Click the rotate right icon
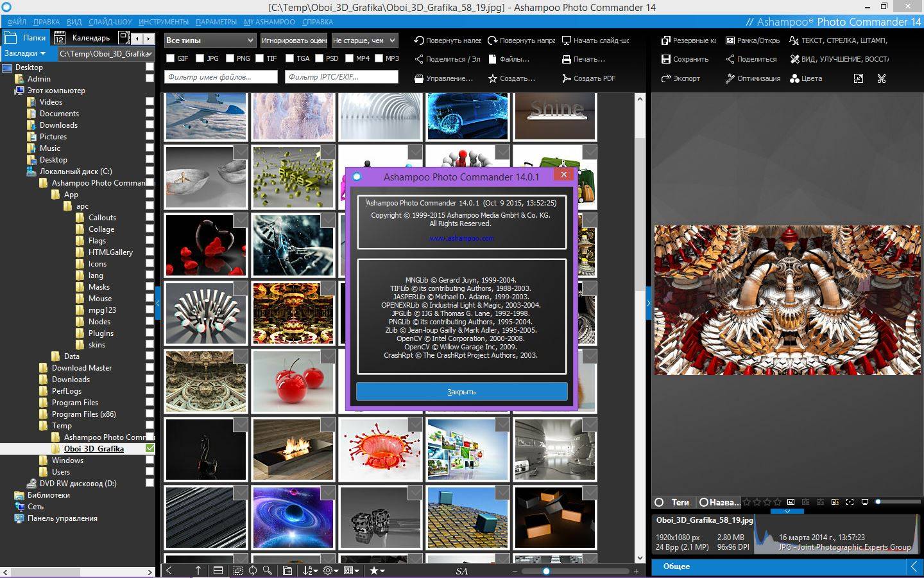Image resolution: width=924 pixels, height=578 pixels. 492,40
